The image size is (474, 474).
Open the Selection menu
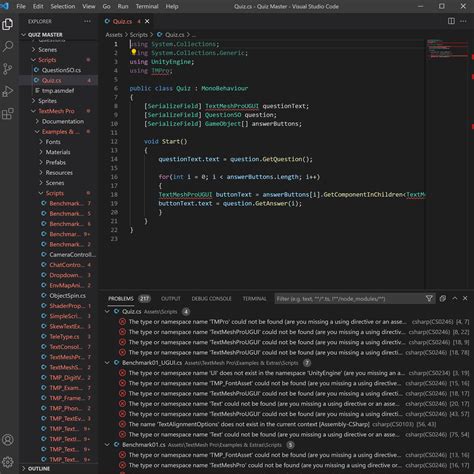click(x=63, y=6)
